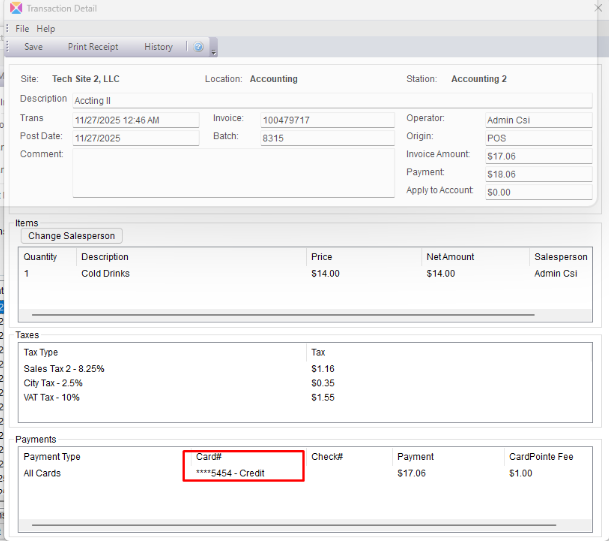Open transaction History from toolbar

pyautogui.click(x=158, y=47)
